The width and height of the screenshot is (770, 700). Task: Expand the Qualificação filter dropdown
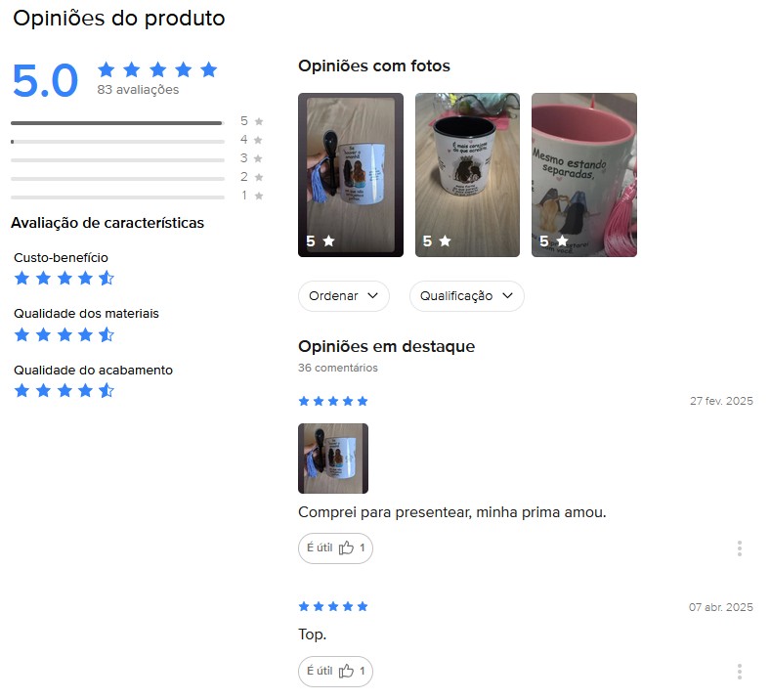[466, 296]
